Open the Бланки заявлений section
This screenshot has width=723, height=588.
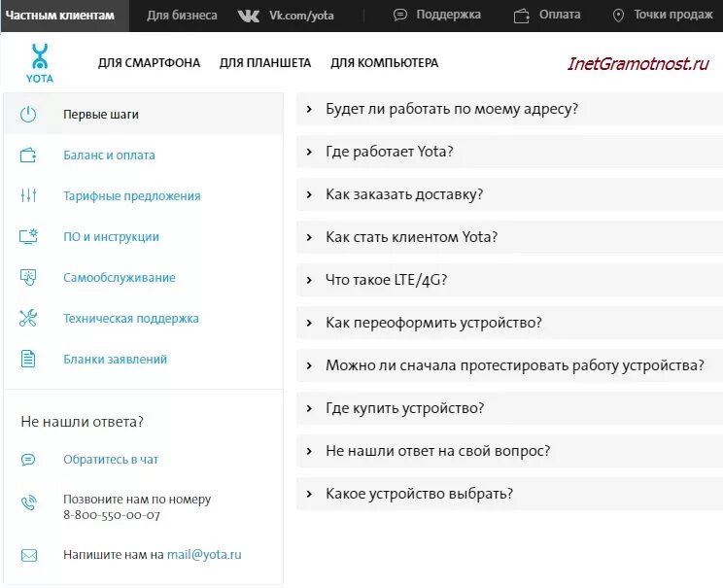pyautogui.click(x=116, y=359)
